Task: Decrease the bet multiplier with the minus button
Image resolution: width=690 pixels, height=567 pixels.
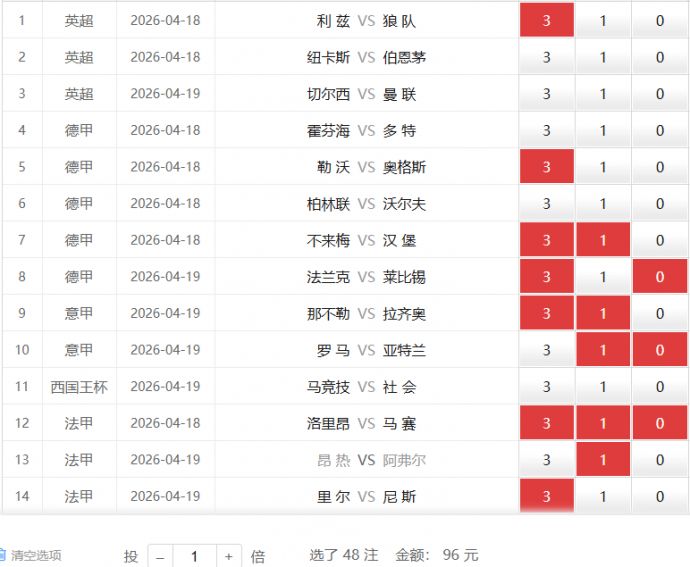Action: click(x=160, y=556)
